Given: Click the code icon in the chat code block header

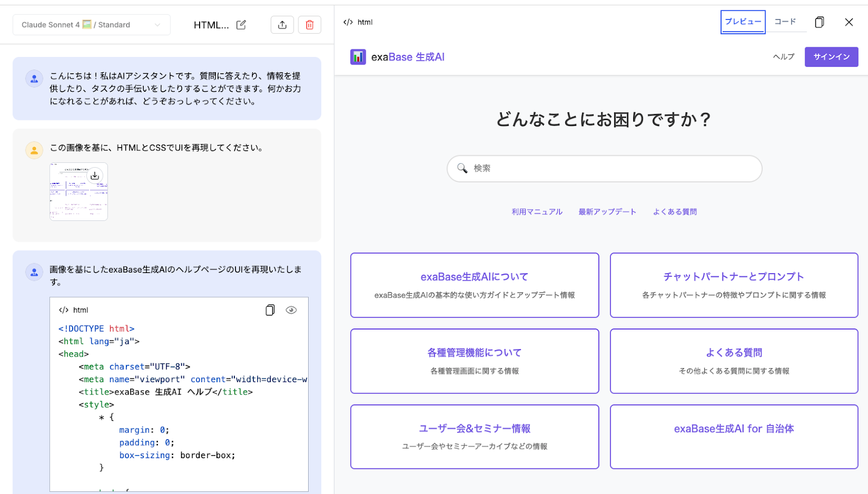Looking at the screenshot, I should (x=64, y=310).
